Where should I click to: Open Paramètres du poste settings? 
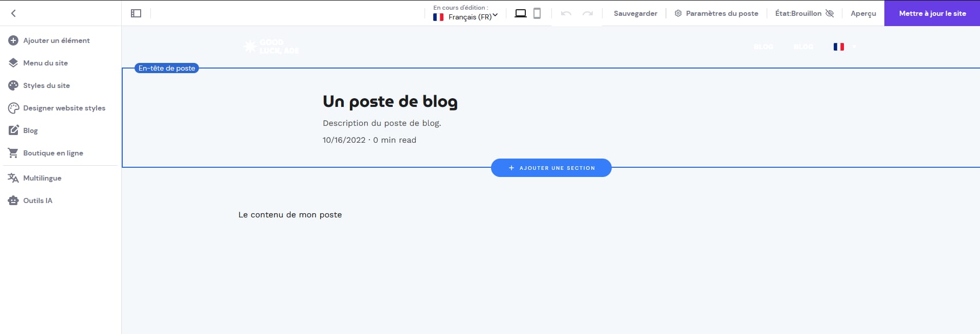tap(716, 13)
